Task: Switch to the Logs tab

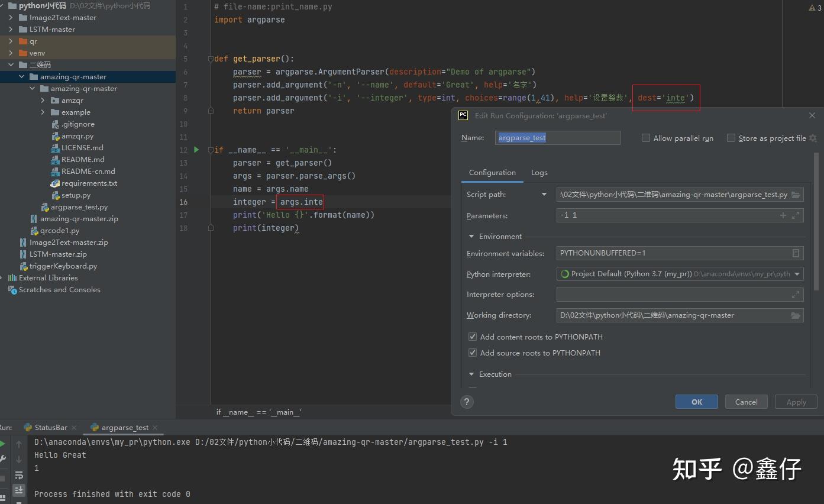Action: point(539,173)
